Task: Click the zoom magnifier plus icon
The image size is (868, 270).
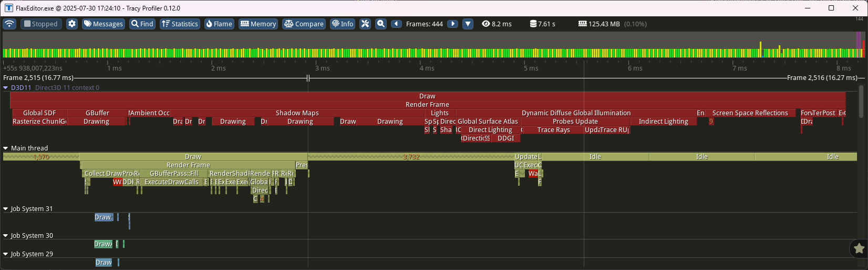Action: click(x=381, y=24)
